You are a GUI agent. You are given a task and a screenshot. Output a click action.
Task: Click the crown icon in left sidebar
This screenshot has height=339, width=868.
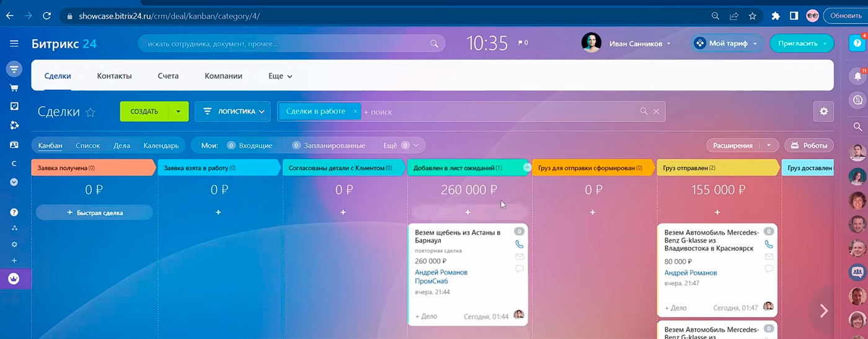[14, 279]
